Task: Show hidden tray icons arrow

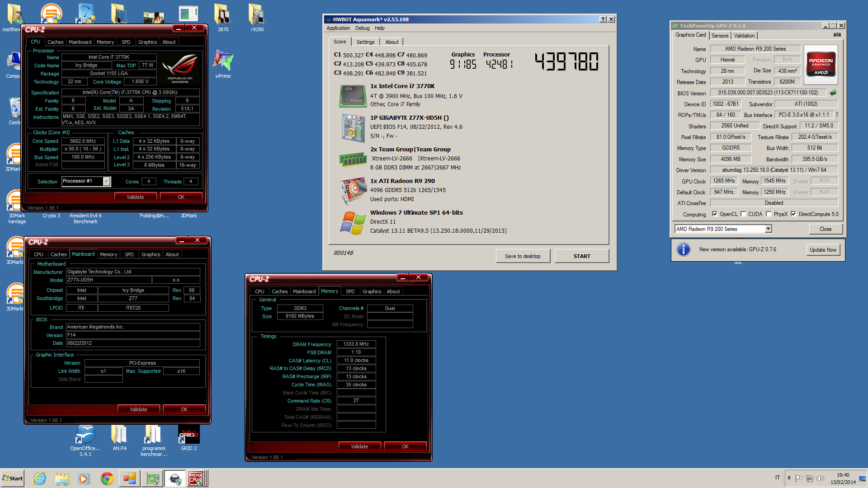Action: 789,478
